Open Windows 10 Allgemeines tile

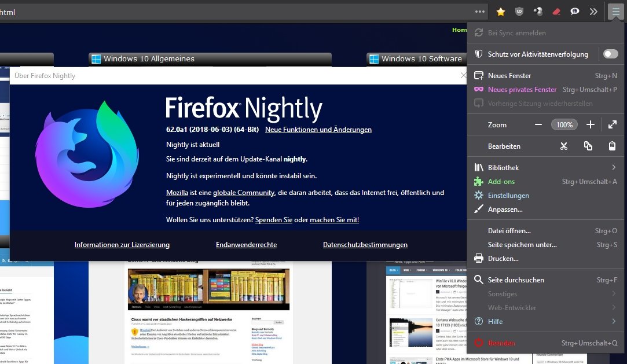tap(210, 58)
